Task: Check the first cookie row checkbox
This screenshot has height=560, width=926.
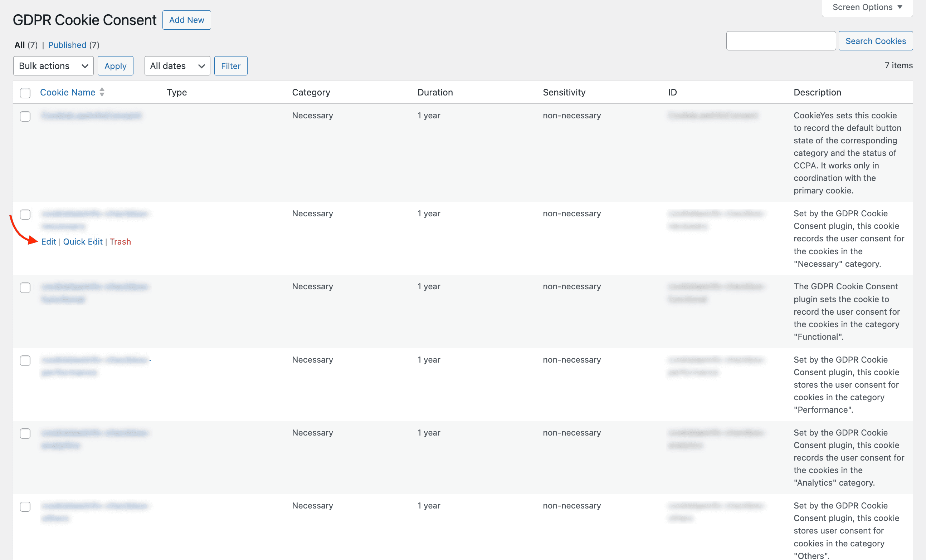Action: [25, 116]
